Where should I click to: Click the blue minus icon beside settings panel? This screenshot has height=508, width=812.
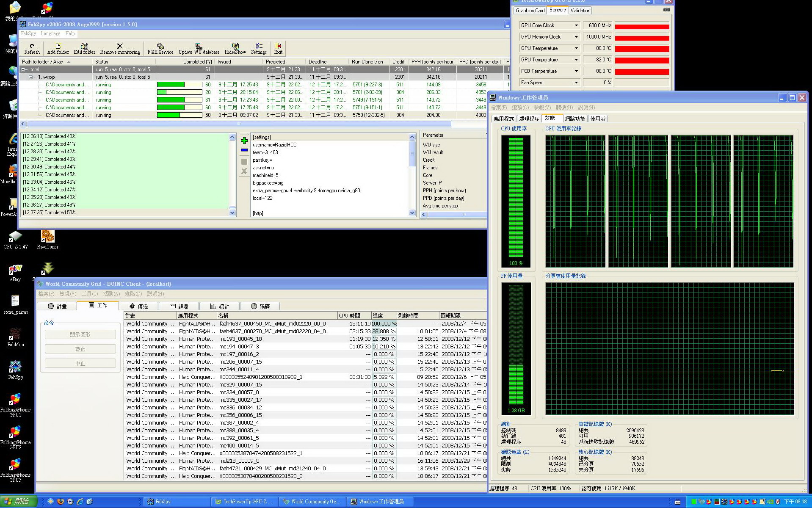[x=244, y=150]
